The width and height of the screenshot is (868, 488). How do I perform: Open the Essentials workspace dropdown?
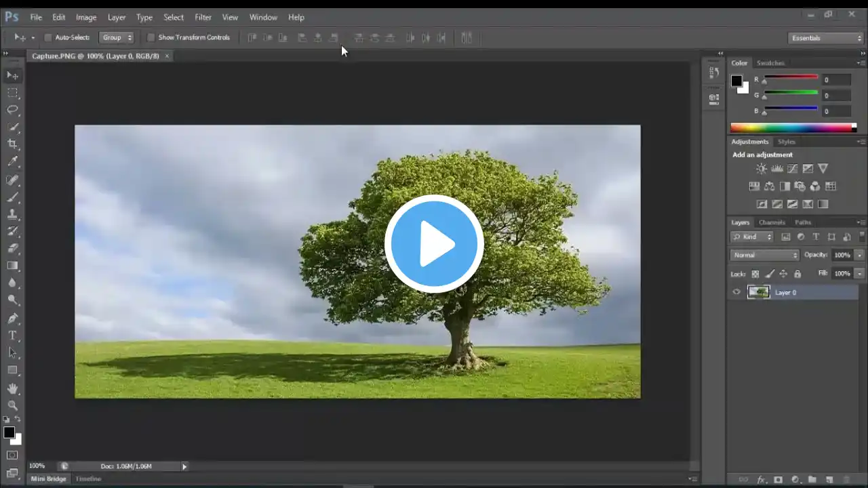tap(825, 38)
